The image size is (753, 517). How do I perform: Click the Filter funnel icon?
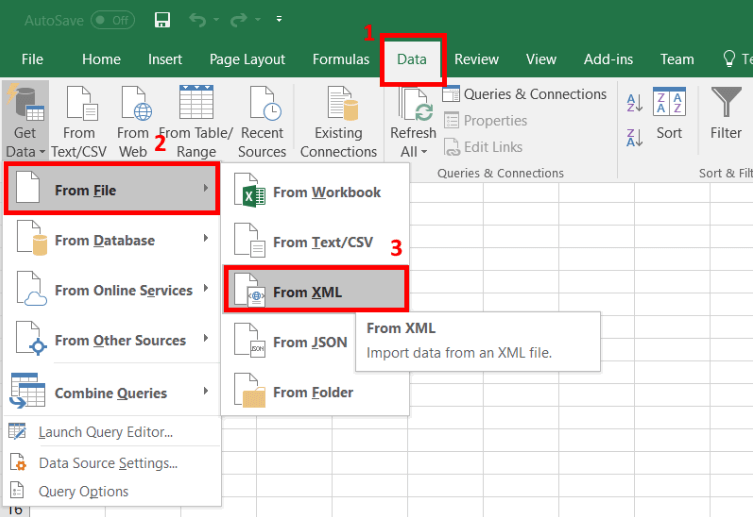(726, 114)
